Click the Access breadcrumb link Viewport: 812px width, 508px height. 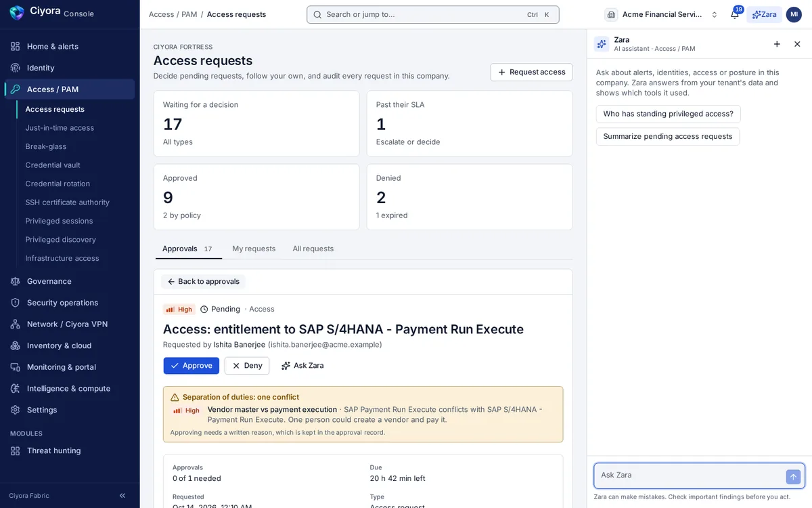coord(161,14)
